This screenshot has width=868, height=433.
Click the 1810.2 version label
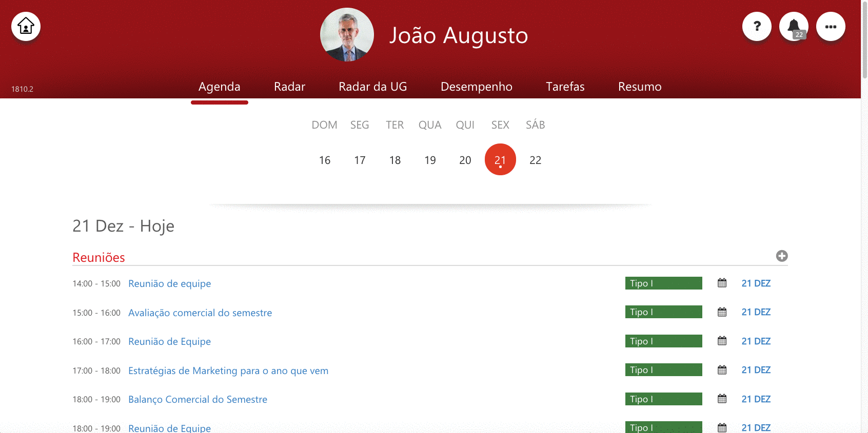click(x=22, y=89)
